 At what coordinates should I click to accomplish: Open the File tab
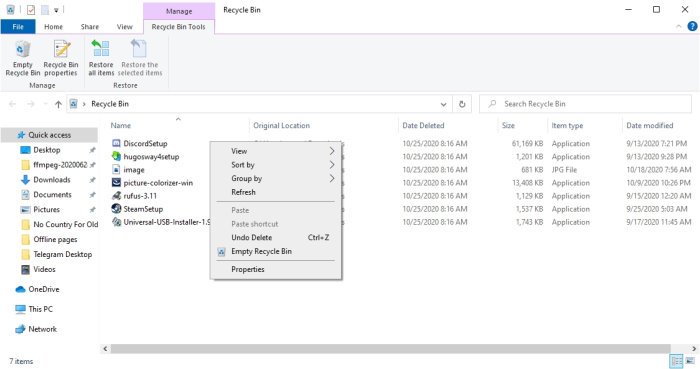[x=18, y=27]
